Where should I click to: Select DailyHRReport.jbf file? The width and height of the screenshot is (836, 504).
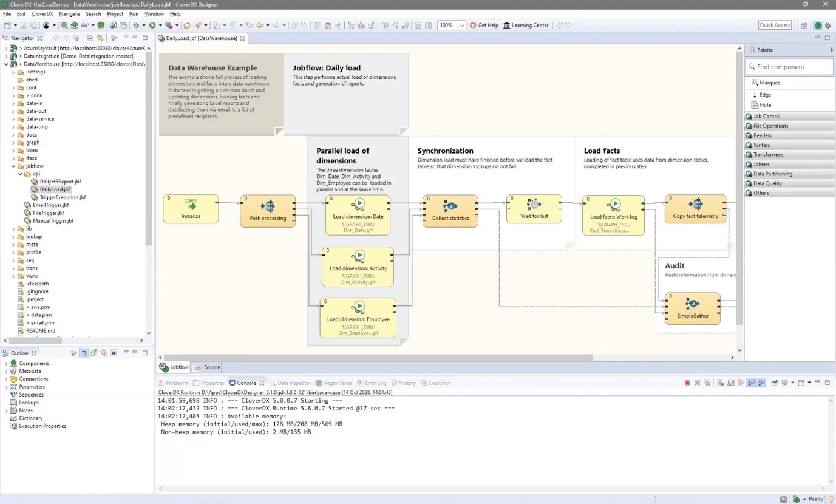pos(60,182)
